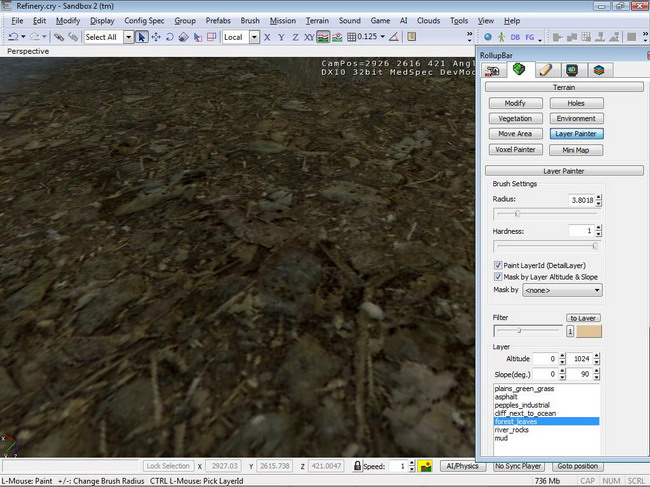The height and width of the screenshot is (487, 650).
Task: Open the Config Spec menu
Action: [144, 21]
